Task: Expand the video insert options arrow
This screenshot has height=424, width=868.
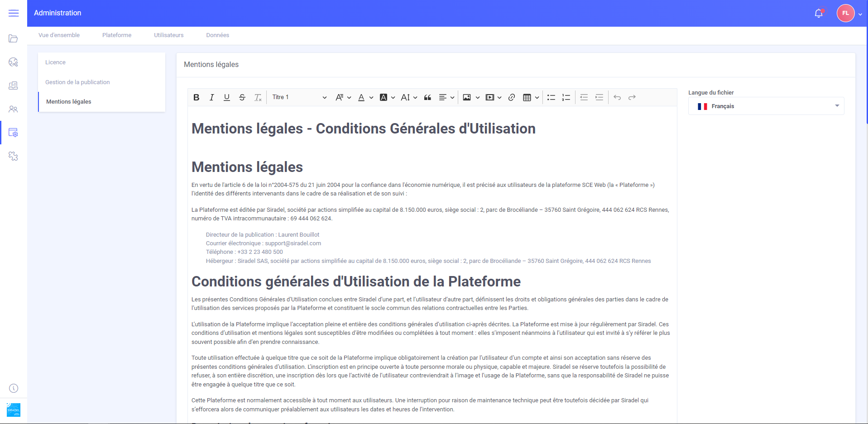Action: point(499,97)
